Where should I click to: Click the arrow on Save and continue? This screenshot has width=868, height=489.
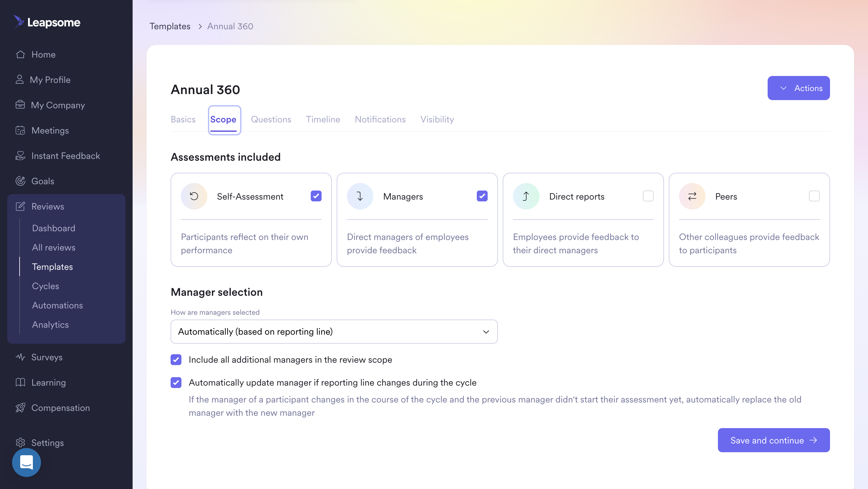813,440
